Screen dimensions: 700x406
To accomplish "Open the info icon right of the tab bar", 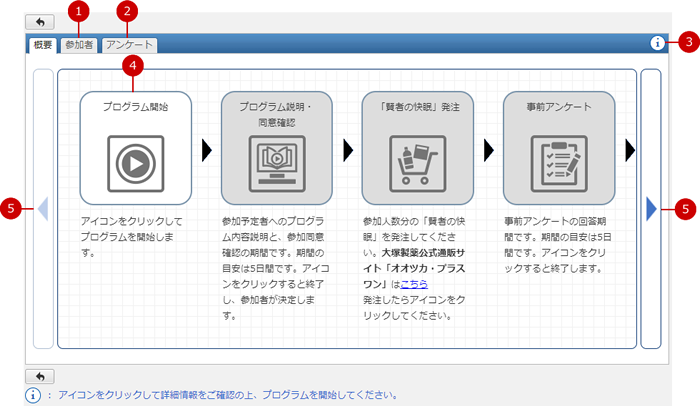I will (x=657, y=43).
